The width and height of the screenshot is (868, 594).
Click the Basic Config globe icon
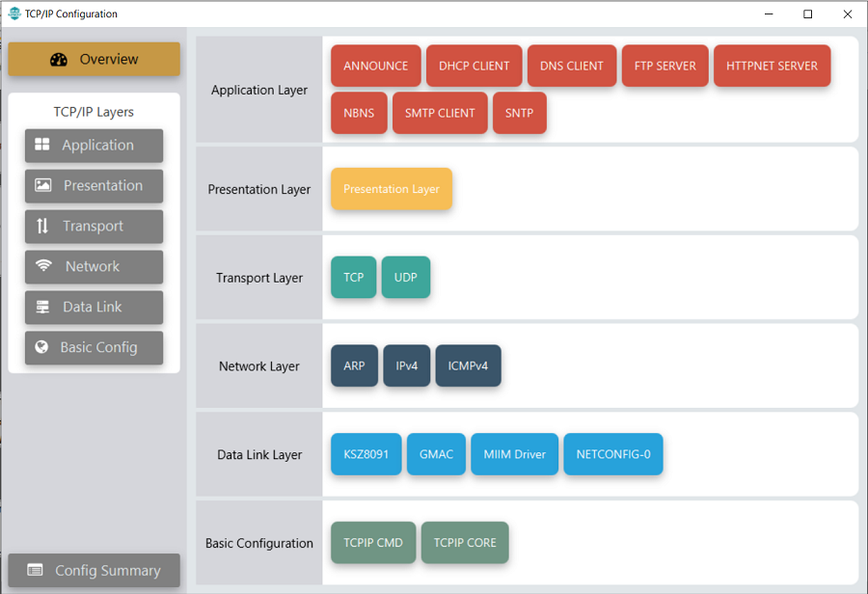pyautogui.click(x=41, y=347)
